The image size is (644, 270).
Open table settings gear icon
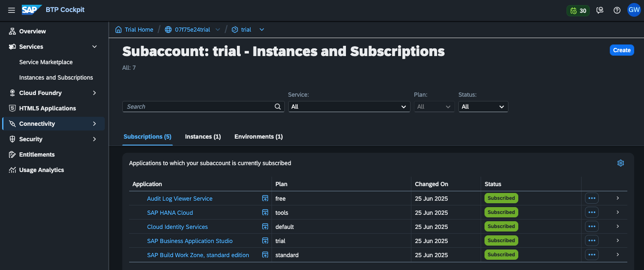pos(621,163)
